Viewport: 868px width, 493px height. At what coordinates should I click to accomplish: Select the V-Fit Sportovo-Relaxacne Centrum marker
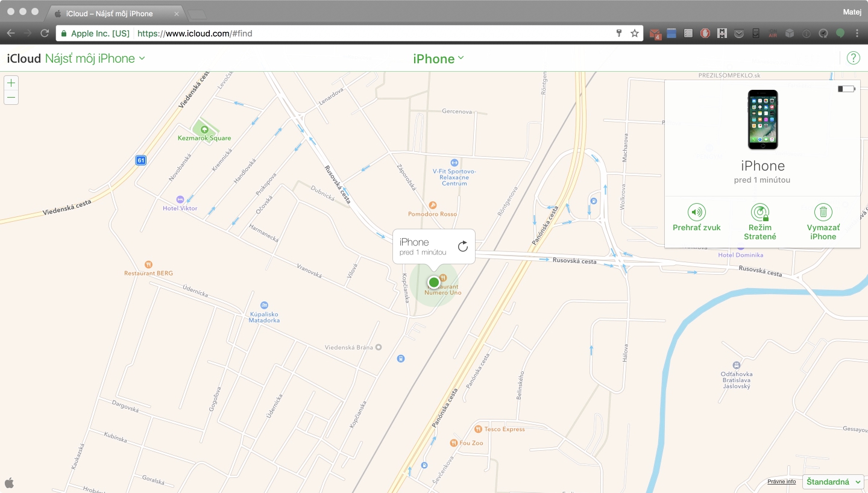tap(454, 162)
